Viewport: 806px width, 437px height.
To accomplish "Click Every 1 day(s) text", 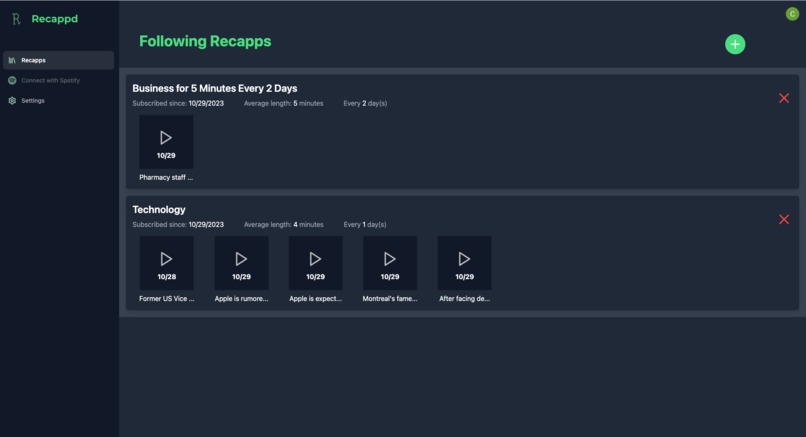I will click(x=365, y=225).
